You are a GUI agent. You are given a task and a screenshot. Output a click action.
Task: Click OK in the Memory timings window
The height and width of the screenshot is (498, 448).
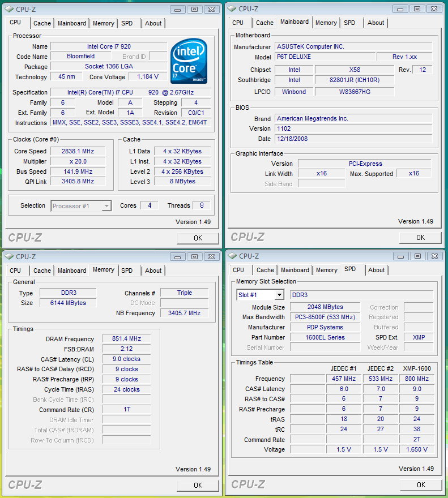pos(198,485)
